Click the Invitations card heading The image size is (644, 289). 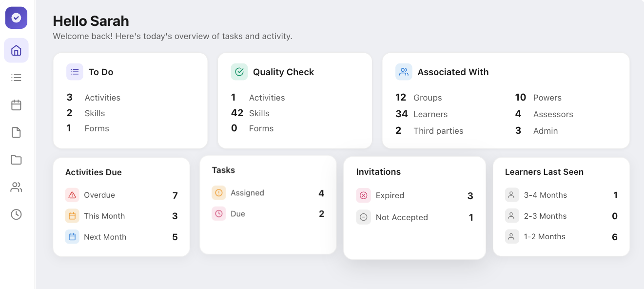pos(378,172)
